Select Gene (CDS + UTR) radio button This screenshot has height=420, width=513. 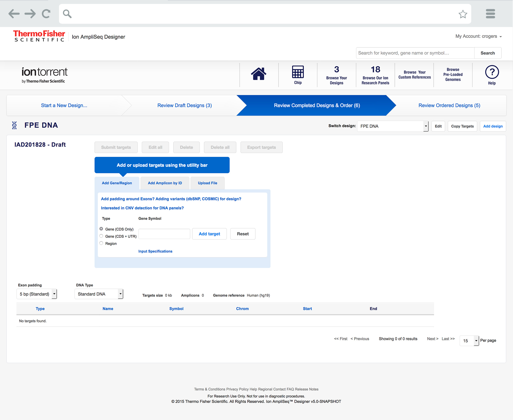pos(101,236)
